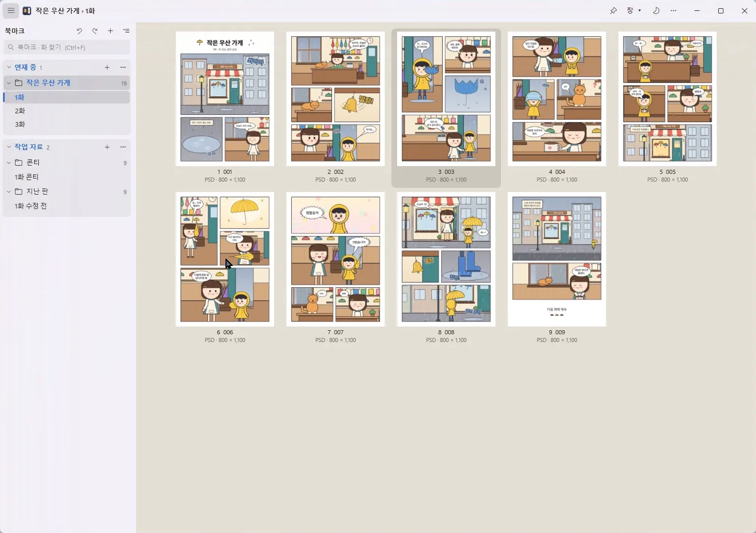Screen dimensions: 756x533
Task: Select episode 1화 in the sidebar
Action: pyautogui.click(x=67, y=97)
